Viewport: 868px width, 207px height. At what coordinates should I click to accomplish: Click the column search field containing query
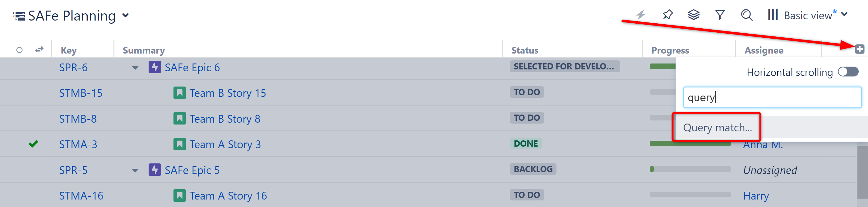click(x=772, y=97)
